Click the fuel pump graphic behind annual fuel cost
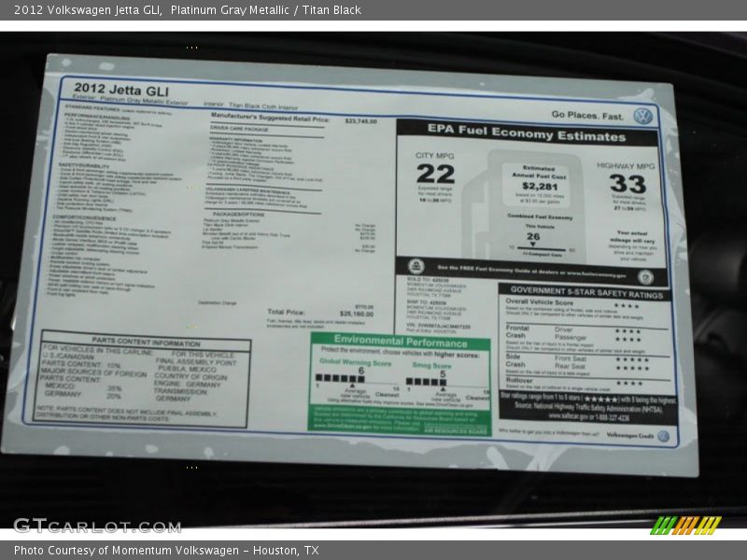 524,204
